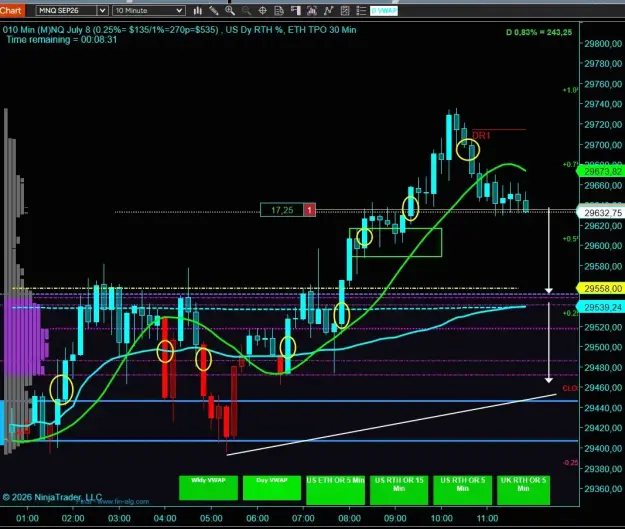
Task: Click the 010 Min (M)NQ July 8 title
Action: [x=47, y=30]
